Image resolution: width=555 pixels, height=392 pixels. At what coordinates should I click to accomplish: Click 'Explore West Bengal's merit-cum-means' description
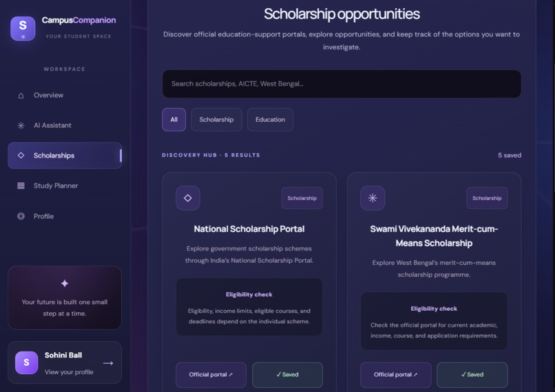(x=434, y=269)
